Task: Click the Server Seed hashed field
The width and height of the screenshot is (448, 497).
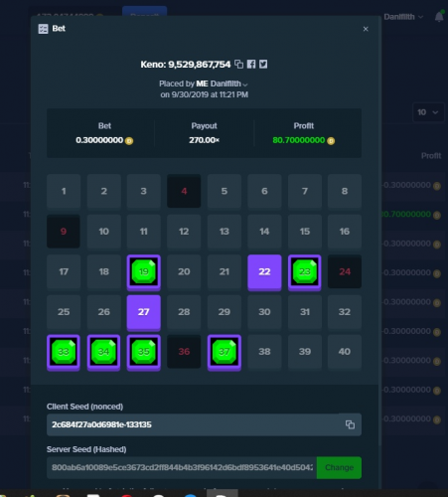Action: point(182,467)
